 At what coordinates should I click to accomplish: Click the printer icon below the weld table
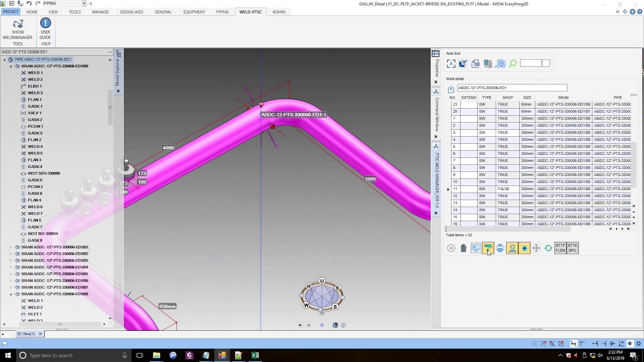point(500,248)
